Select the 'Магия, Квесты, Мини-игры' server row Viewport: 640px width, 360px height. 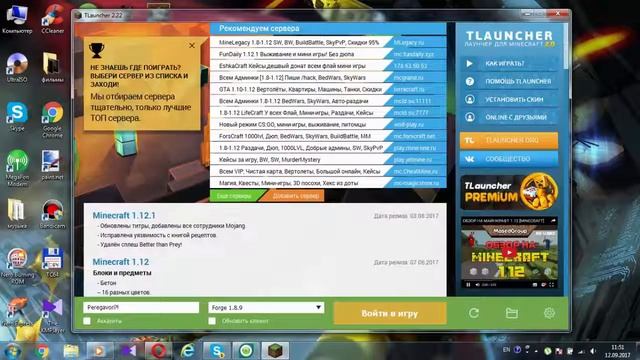click(x=328, y=183)
